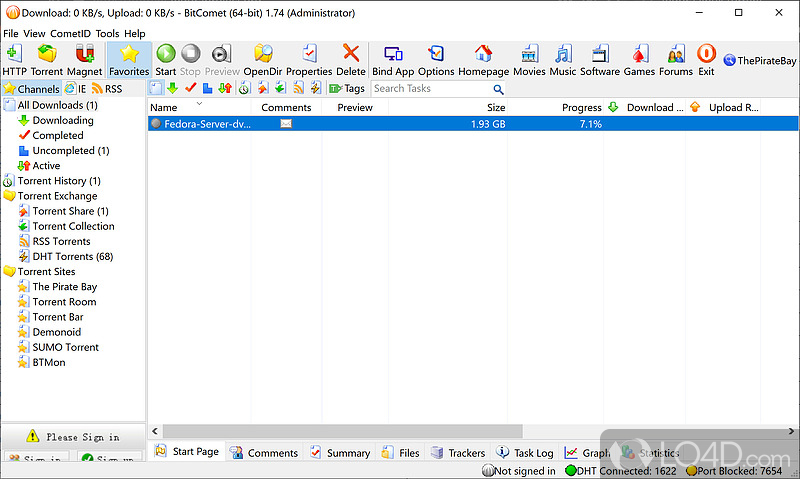Viewport: 800px width, 479px height.
Task: Delete the task using Delete icon
Action: (350, 59)
